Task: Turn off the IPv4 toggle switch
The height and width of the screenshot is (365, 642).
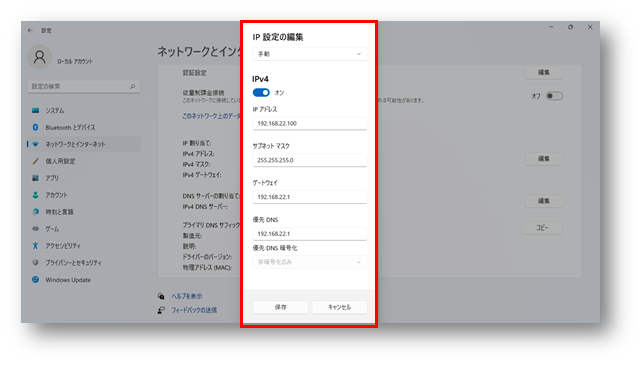Action: 261,93
